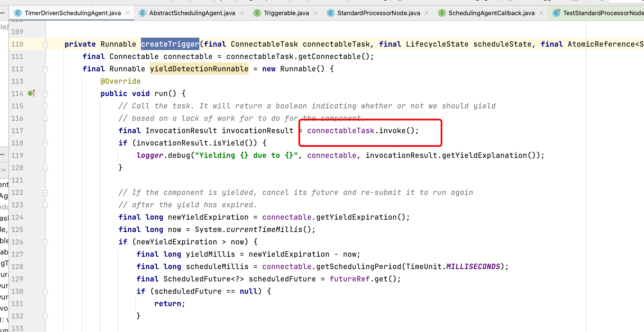644x332 pixels.
Task: Fold the run() method using marker at line 114
Action: point(45,94)
